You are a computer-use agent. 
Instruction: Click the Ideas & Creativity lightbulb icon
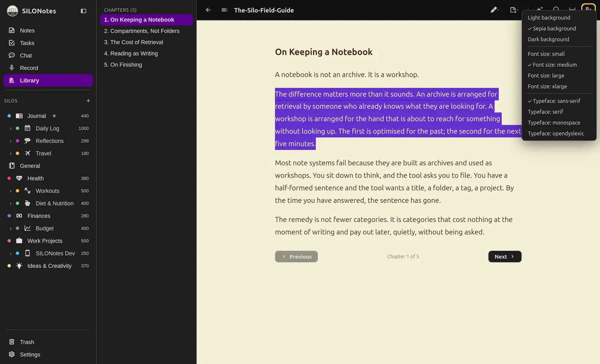pos(19,266)
